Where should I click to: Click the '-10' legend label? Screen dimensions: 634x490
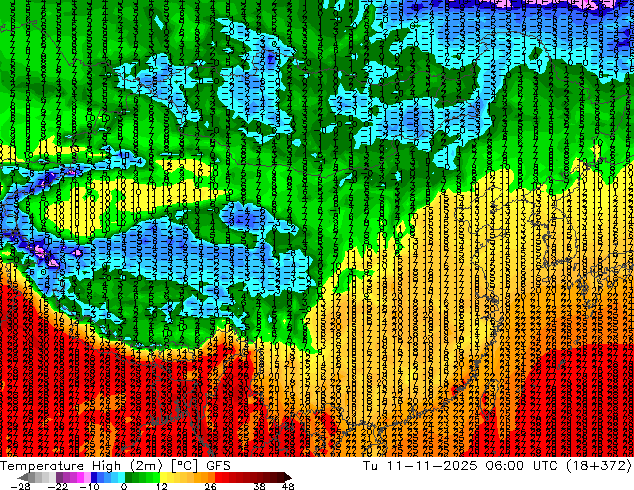click(89, 486)
